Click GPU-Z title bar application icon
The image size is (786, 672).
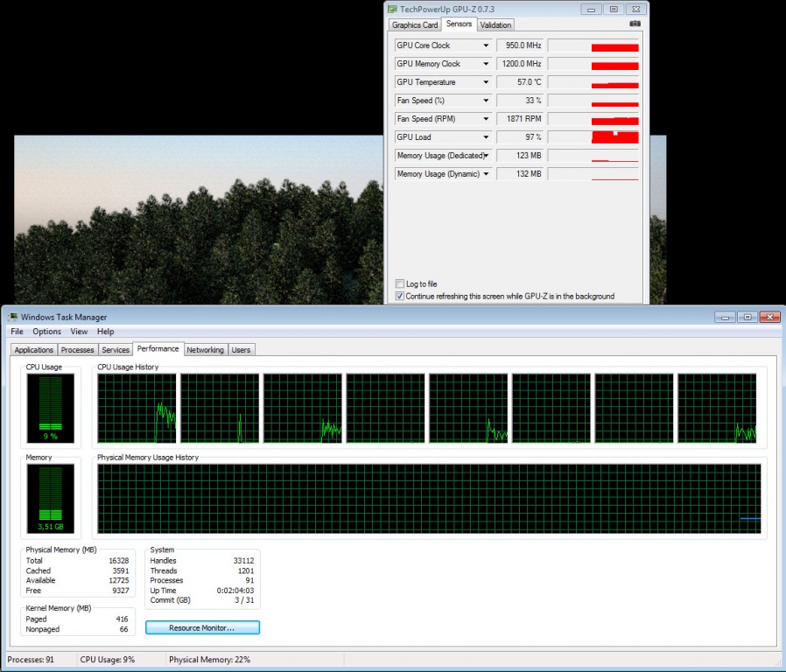[392, 9]
